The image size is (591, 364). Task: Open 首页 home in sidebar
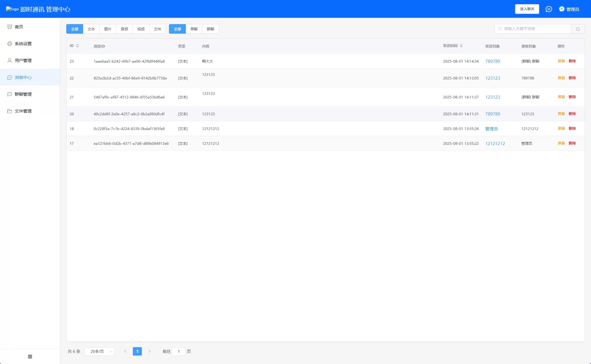(x=19, y=27)
